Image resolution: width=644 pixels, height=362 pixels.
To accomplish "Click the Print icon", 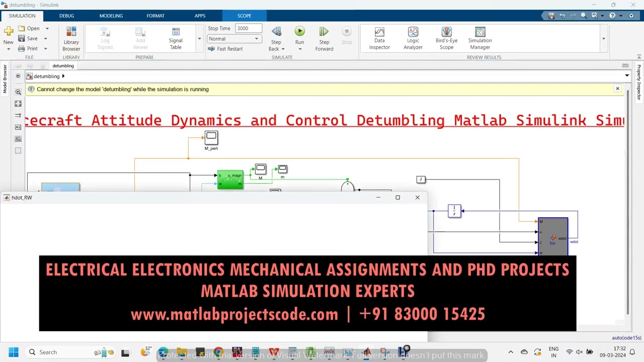I will [x=22, y=49].
